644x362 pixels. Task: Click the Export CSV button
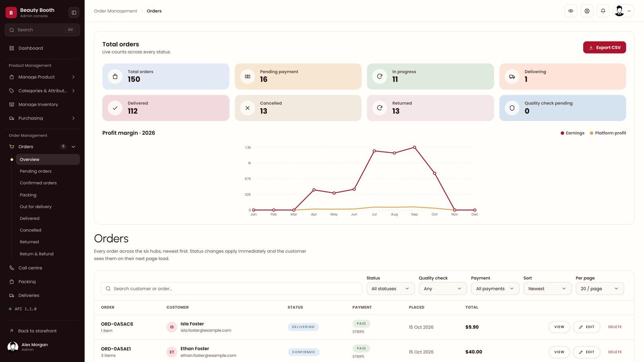tap(604, 47)
